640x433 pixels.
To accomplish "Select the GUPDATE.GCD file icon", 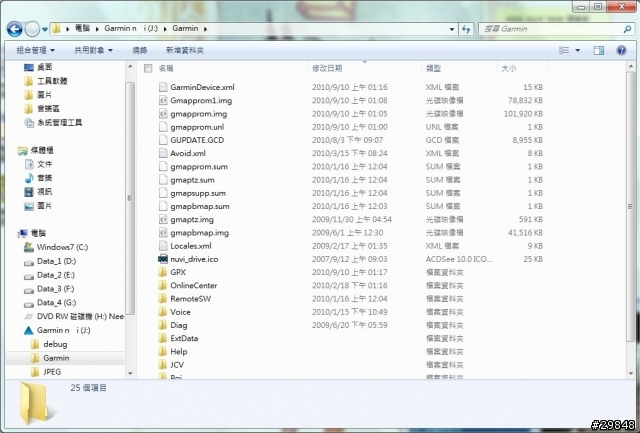I will pyautogui.click(x=163, y=140).
